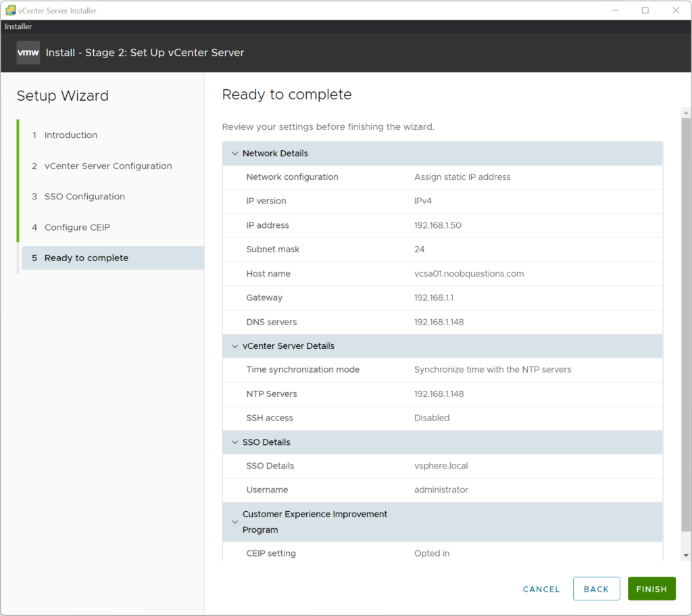Click the vsphere.local SSO value
Image resolution: width=692 pixels, height=616 pixels.
(x=441, y=466)
